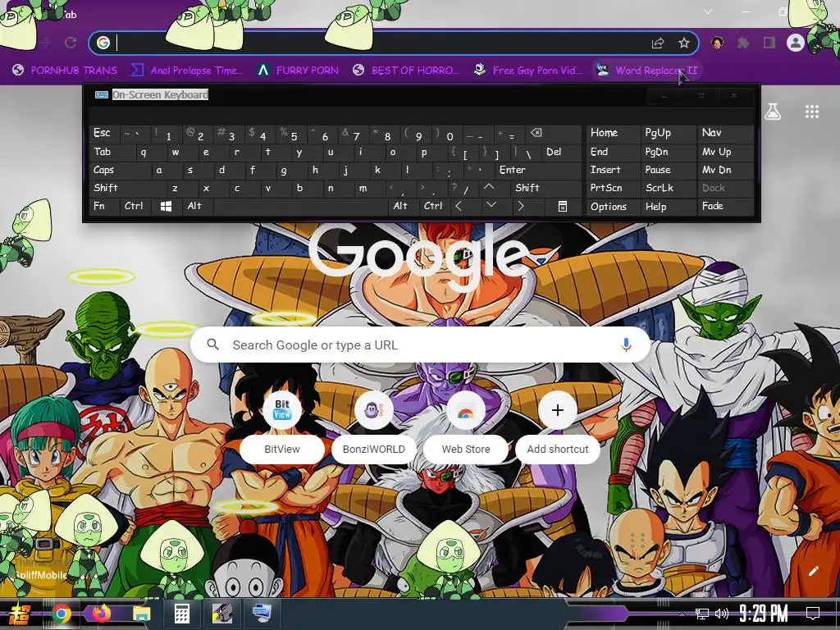Image resolution: width=840 pixels, height=630 pixels.
Task: Toggle left Alt on On-Screen Keyboard
Action: pos(197,206)
